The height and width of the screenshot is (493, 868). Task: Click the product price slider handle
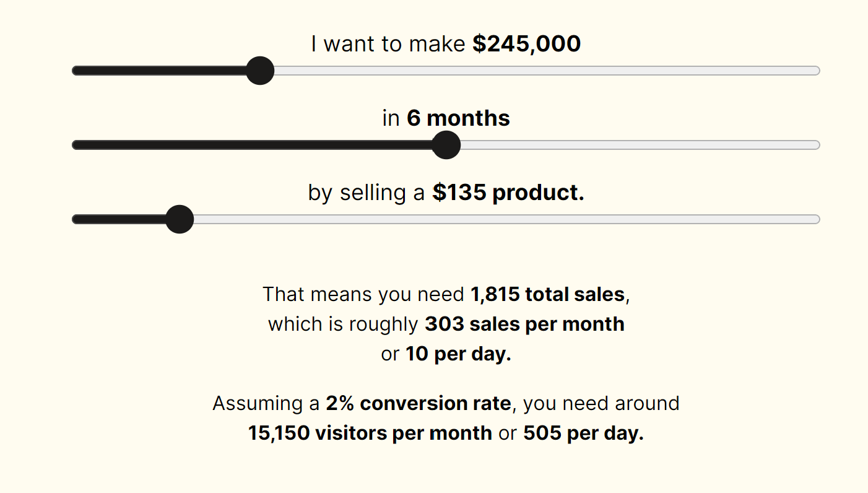click(x=180, y=219)
